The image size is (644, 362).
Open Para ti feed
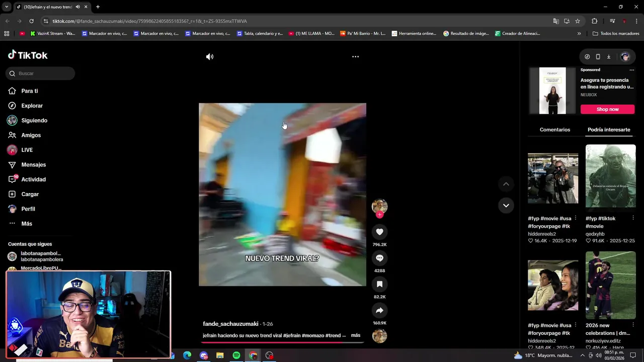23,91
